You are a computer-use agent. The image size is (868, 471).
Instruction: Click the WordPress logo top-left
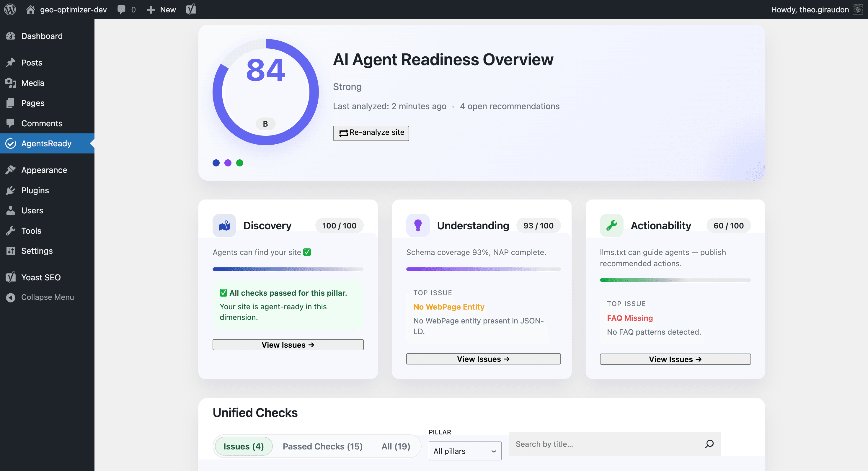pos(10,9)
